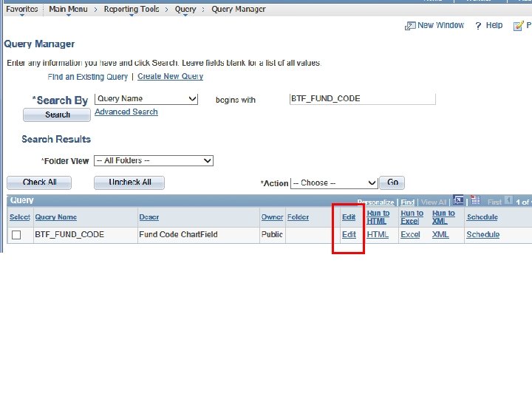Click Schedule link for BTF_FUND_CODE row
This screenshot has width=532, height=399.
[482, 234]
